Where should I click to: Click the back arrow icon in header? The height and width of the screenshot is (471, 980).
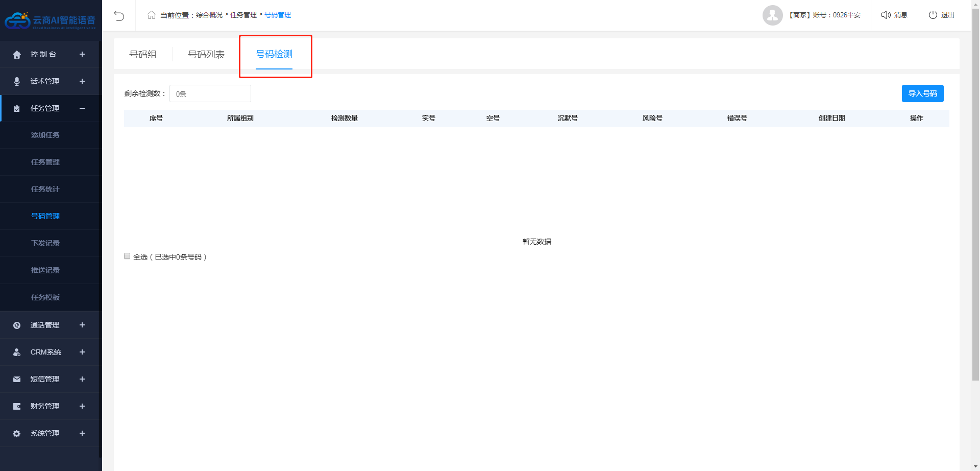tap(119, 15)
